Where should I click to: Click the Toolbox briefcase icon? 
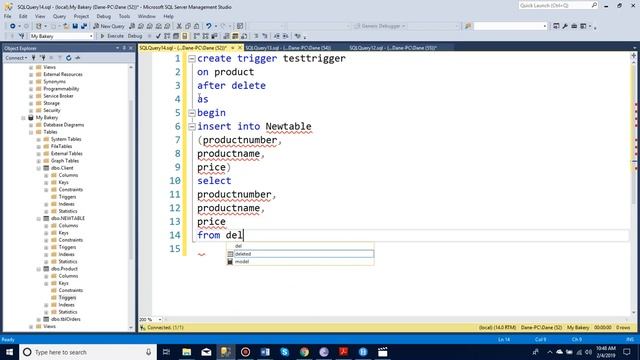(x=574, y=26)
